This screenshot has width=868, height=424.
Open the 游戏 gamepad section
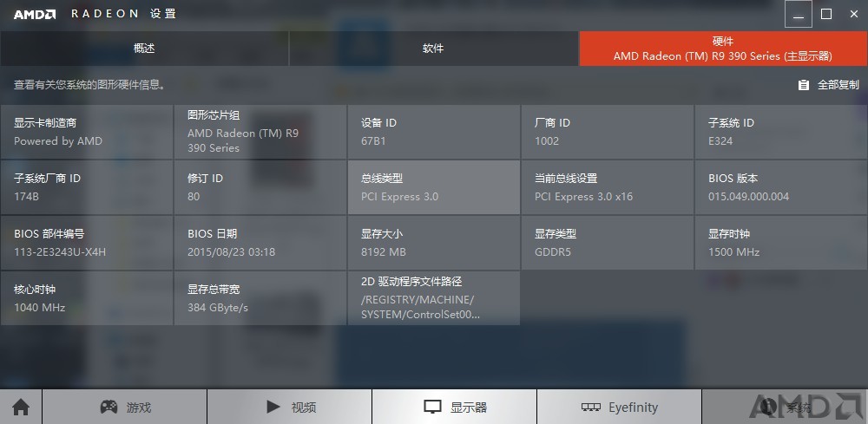[124, 408]
